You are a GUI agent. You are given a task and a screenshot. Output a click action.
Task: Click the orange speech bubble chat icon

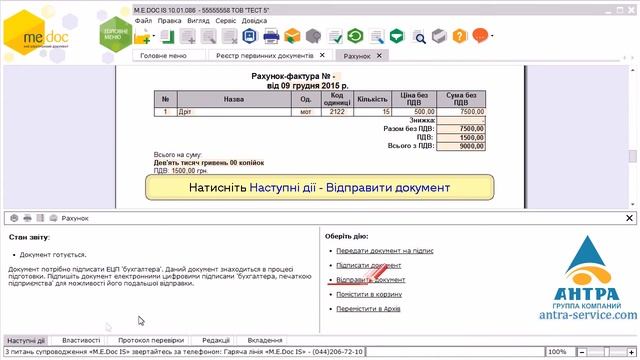point(480,36)
